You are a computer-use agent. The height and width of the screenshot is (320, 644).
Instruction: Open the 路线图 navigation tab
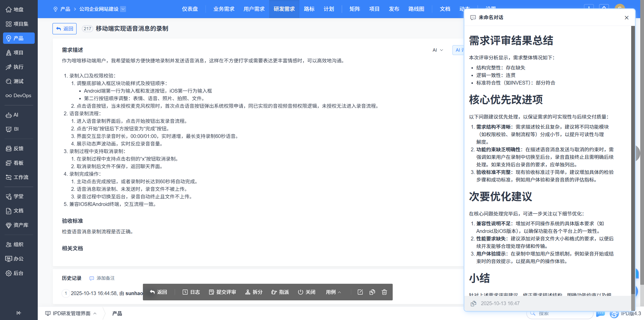(x=416, y=9)
